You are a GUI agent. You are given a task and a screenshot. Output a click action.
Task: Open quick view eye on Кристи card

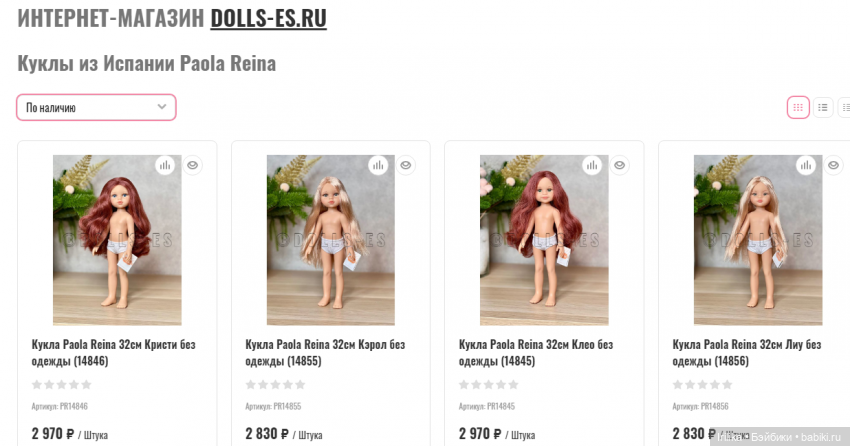click(x=192, y=165)
